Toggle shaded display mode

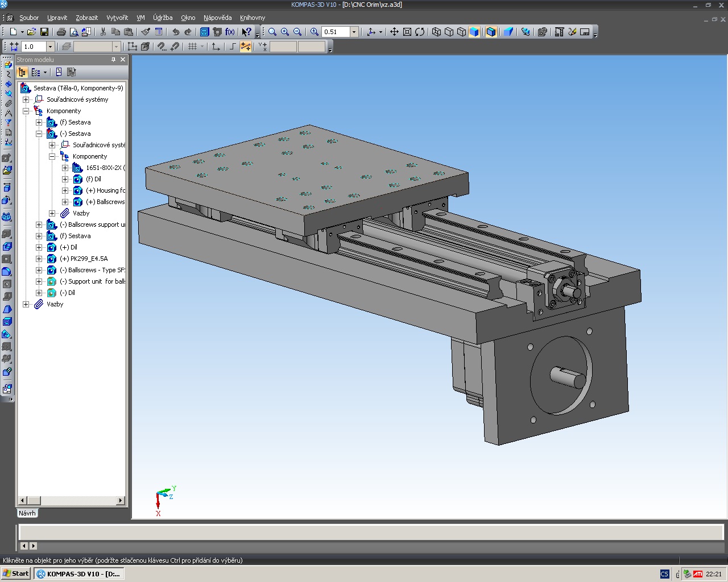point(474,32)
